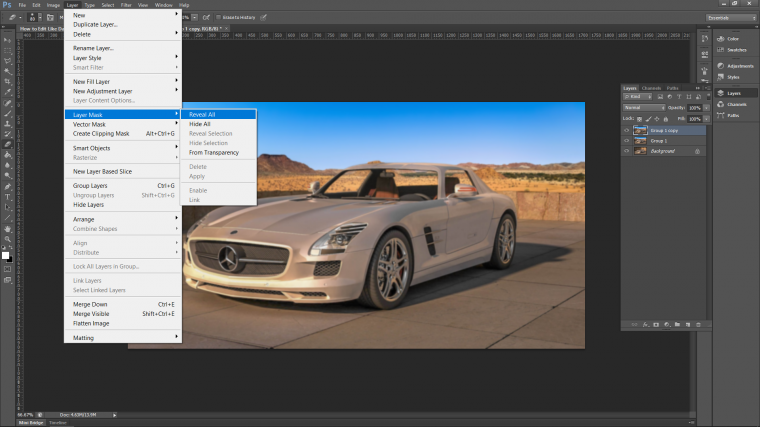
Task: Open the Adjustments panel button
Action: pyautogui.click(x=735, y=66)
